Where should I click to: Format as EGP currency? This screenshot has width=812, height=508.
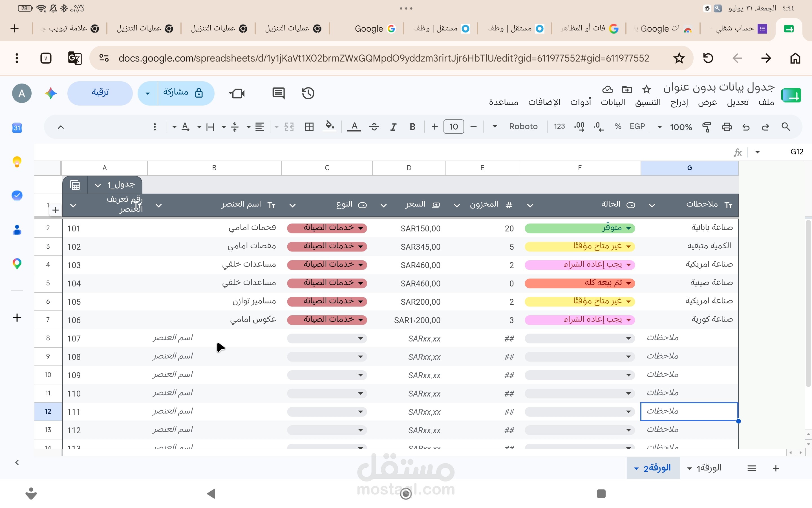637,126
